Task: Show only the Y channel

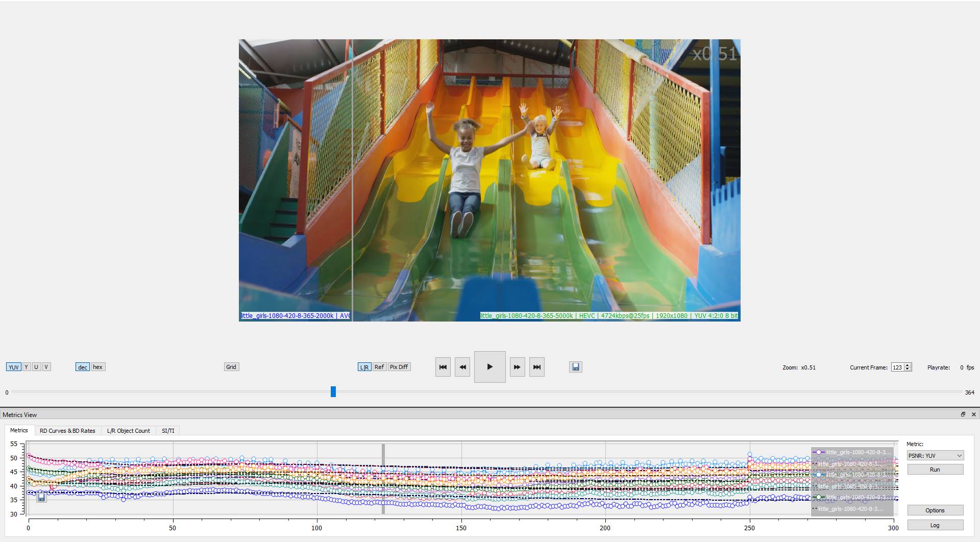Action: pos(27,367)
